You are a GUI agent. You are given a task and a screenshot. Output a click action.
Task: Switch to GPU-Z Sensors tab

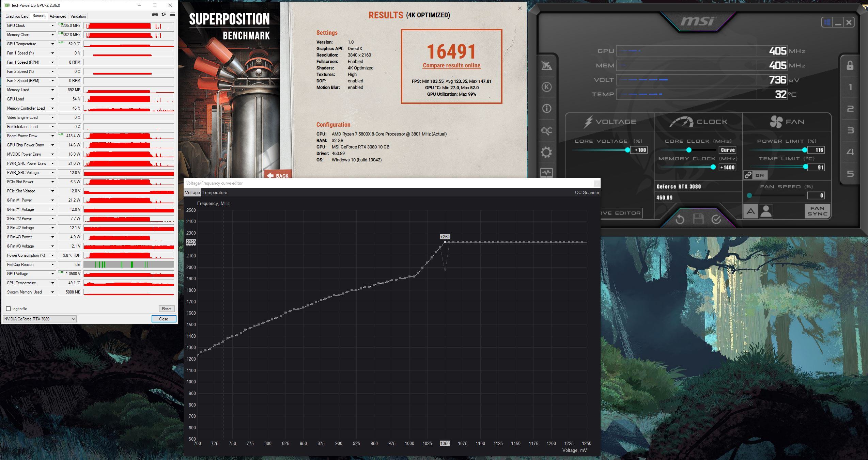pos(39,16)
